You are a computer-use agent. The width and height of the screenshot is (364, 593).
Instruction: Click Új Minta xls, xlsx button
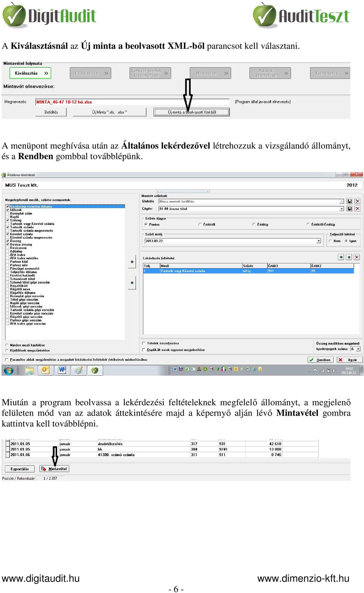[110, 112]
